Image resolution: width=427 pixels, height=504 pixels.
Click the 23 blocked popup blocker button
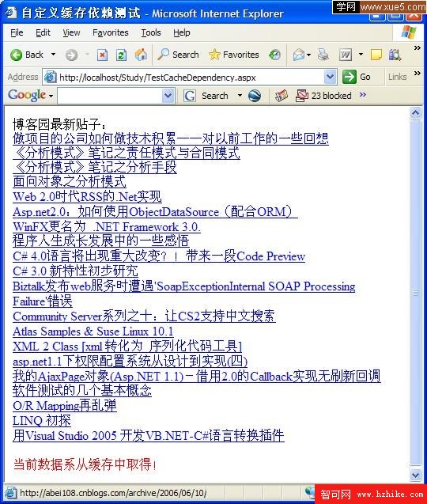pos(323,96)
